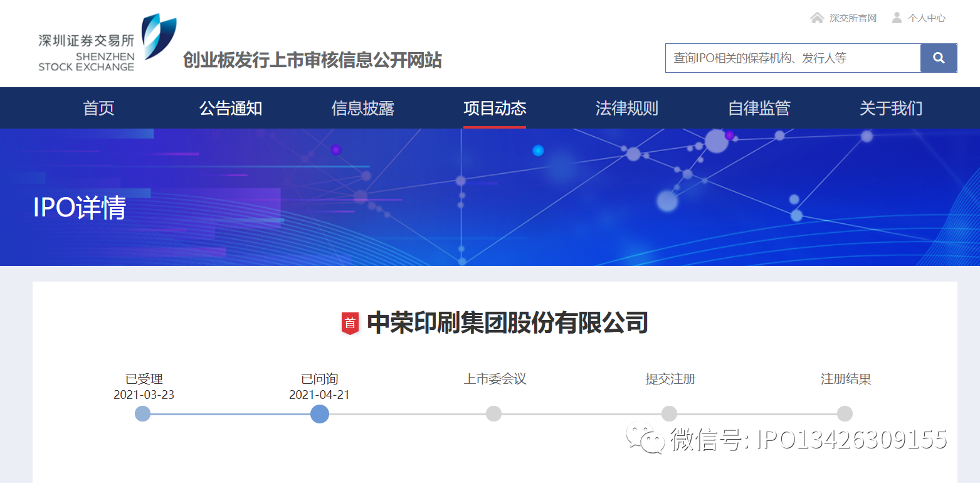
Task: Open the 公告通知 menu item
Action: (x=231, y=108)
